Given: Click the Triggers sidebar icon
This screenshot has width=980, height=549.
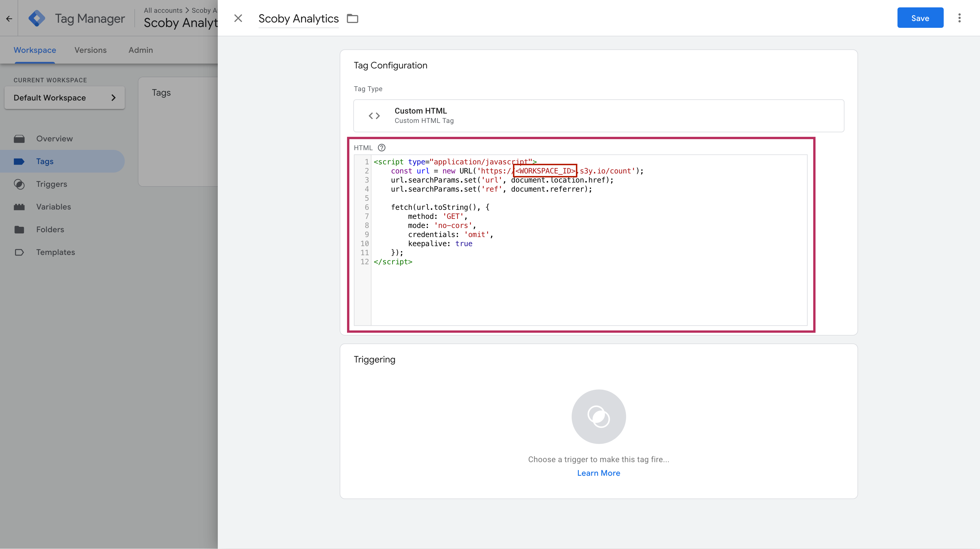Looking at the screenshot, I should click(19, 184).
